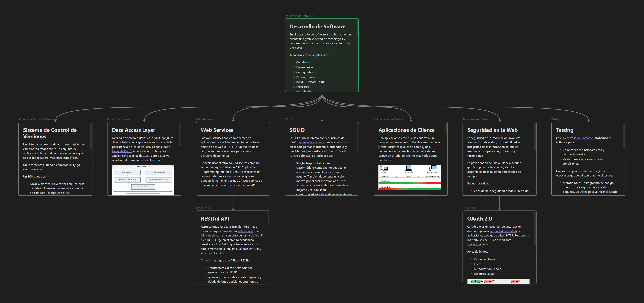The width and height of the screenshot is (644, 303).
Task: Click the 'Processes.' list item
Action: [303, 87]
